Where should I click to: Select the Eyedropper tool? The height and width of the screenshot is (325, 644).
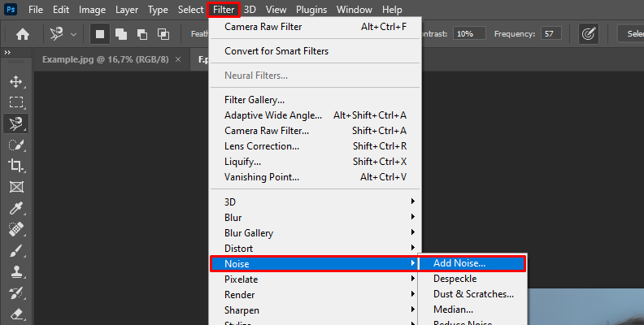pyautogui.click(x=16, y=209)
